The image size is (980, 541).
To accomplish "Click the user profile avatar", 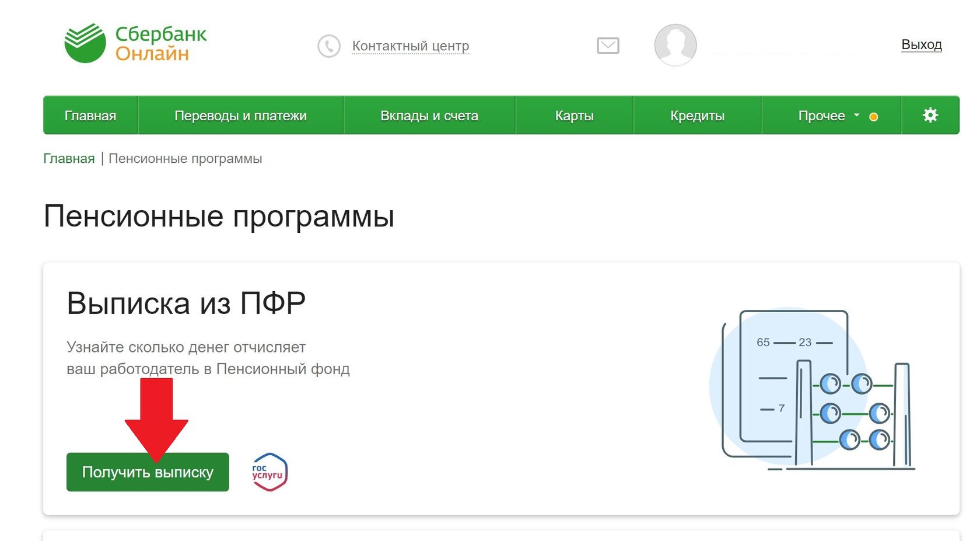I will (x=675, y=45).
